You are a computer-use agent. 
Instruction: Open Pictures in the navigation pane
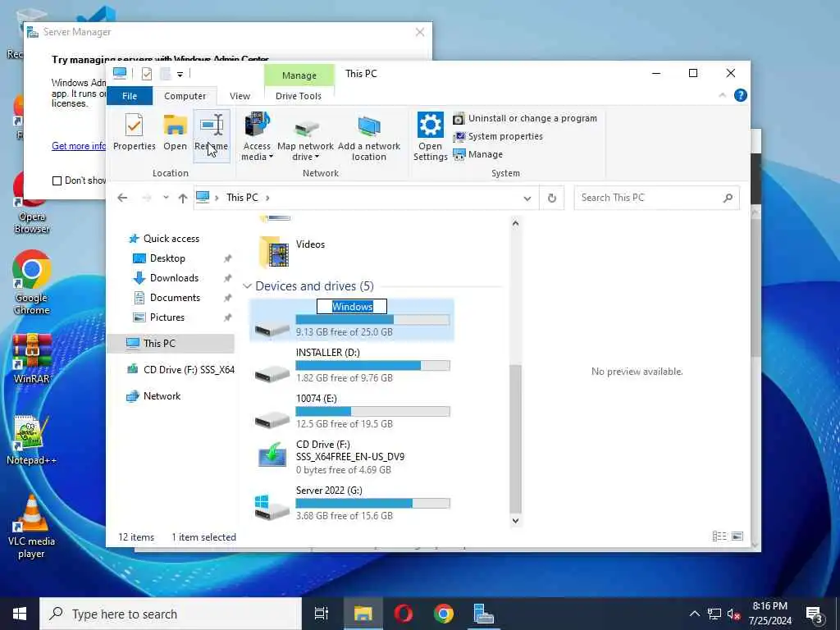click(167, 317)
